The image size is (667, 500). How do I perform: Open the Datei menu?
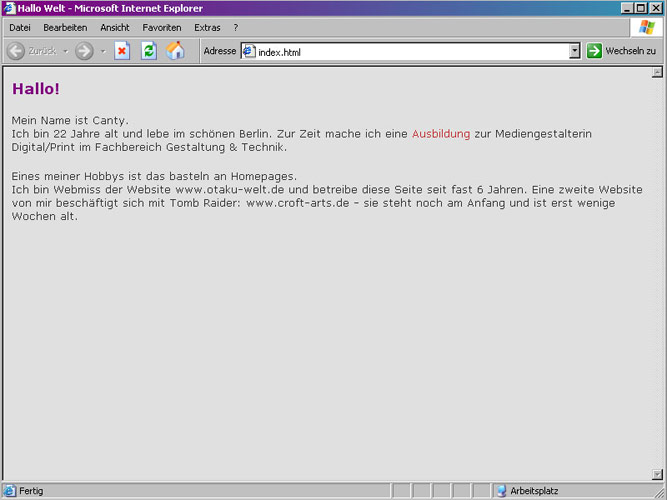click(20, 28)
